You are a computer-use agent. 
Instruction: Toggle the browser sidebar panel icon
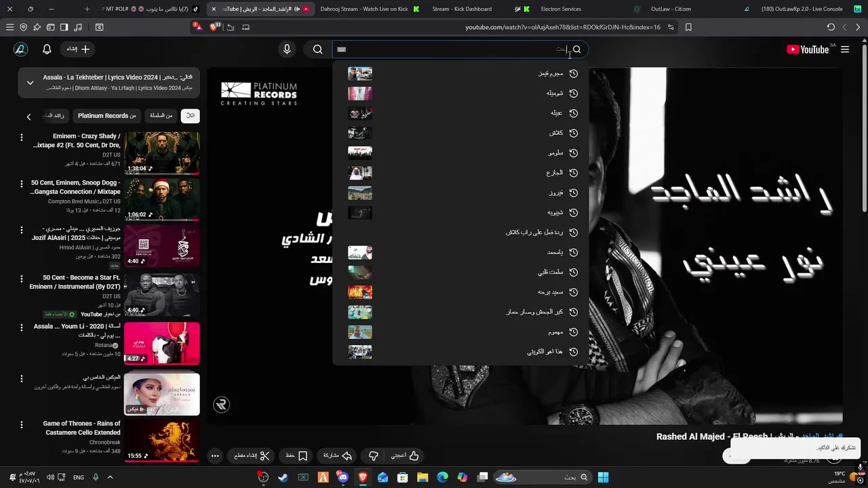tap(64, 27)
